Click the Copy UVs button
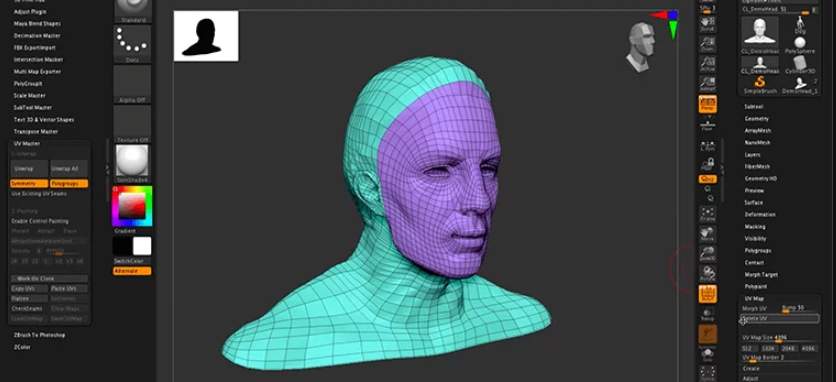Image resolution: width=836 pixels, height=382 pixels. point(29,289)
